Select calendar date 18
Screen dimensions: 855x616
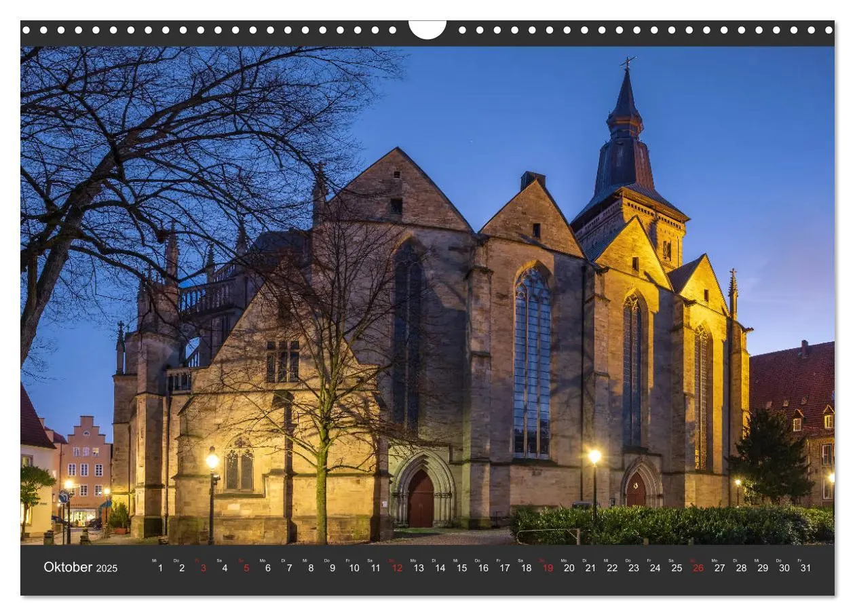click(x=526, y=569)
